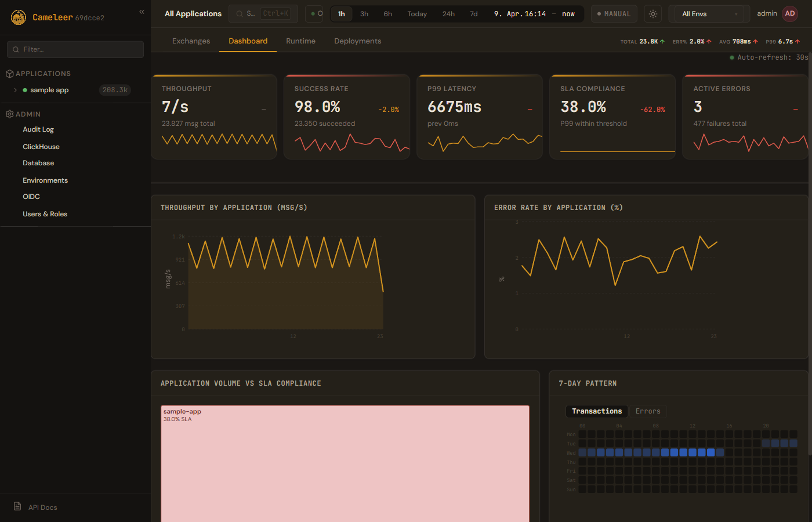Toggle light/dark theme sun icon

click(653, 14)
